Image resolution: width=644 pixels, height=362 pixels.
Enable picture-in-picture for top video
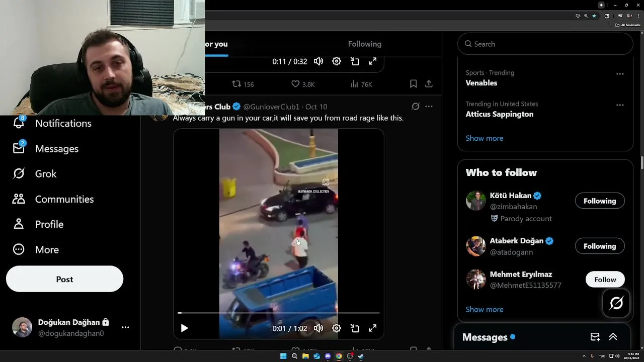[x=355, y=61]
